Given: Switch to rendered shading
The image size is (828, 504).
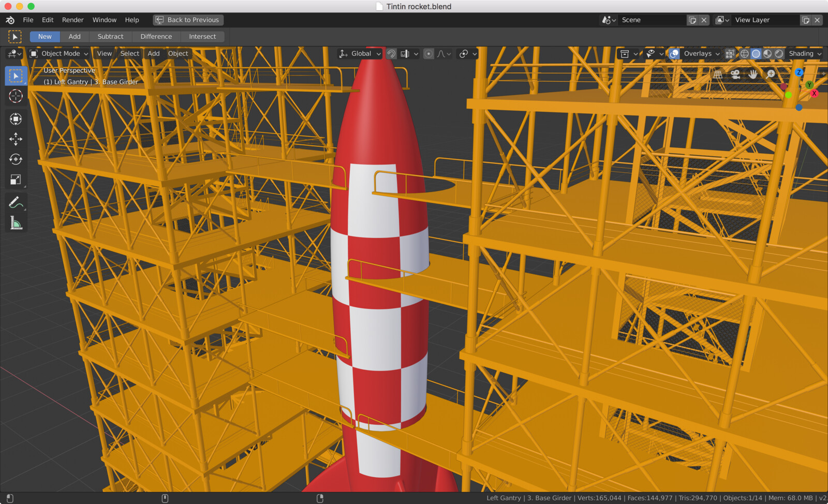Looking at the screenshot, I should (x=779, y=53).
